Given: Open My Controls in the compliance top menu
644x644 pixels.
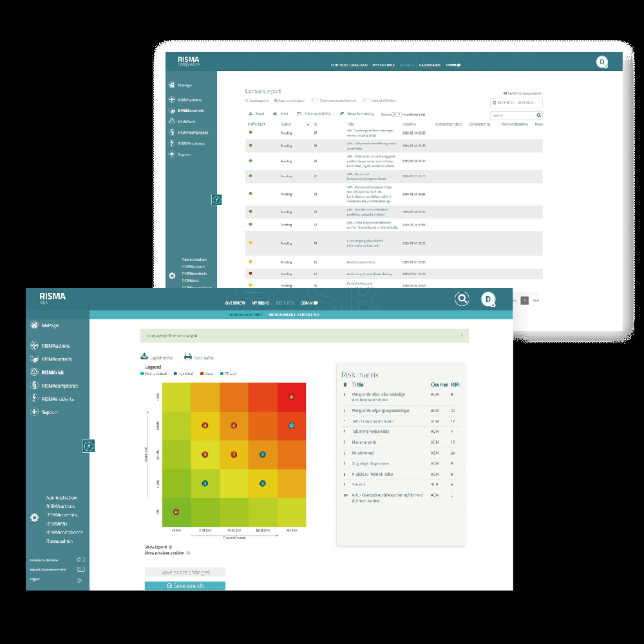Looking at the screenshot, I should coord(384,65).
